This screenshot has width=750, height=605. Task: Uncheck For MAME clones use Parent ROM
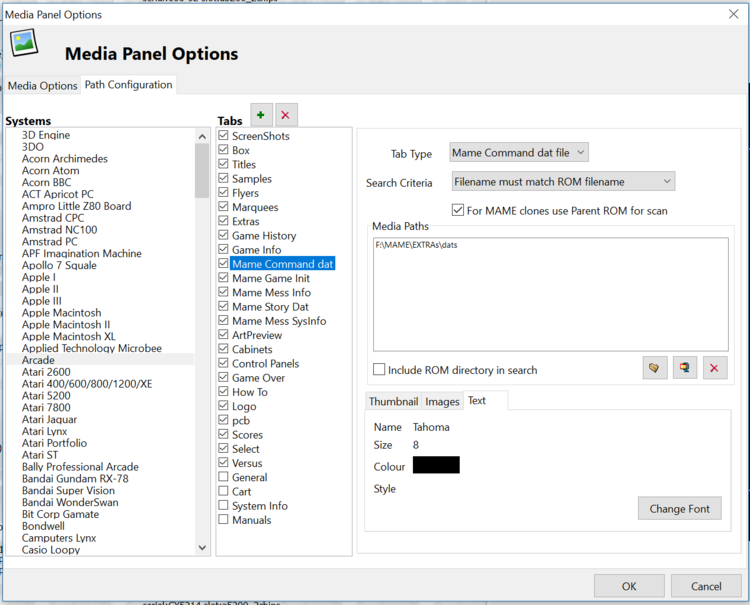click(458, 211)
